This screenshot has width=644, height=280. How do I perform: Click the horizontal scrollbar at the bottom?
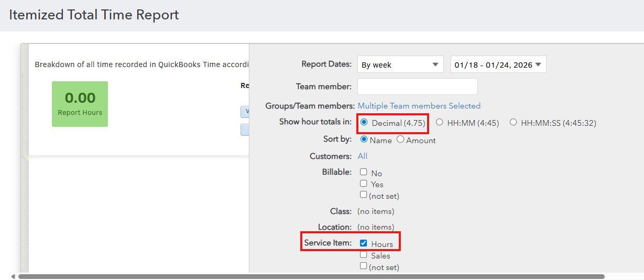point(311,276)
